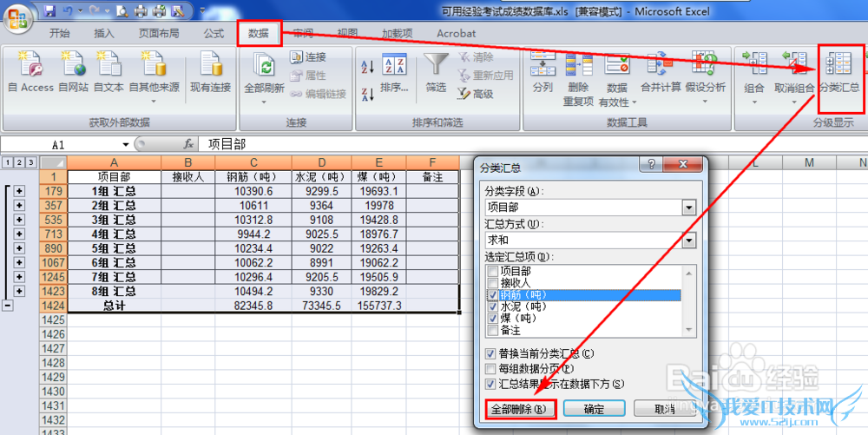The image size is (868, 435).
Task: Switch to the 插入 ribbon tab
Action: pos(103,34)
